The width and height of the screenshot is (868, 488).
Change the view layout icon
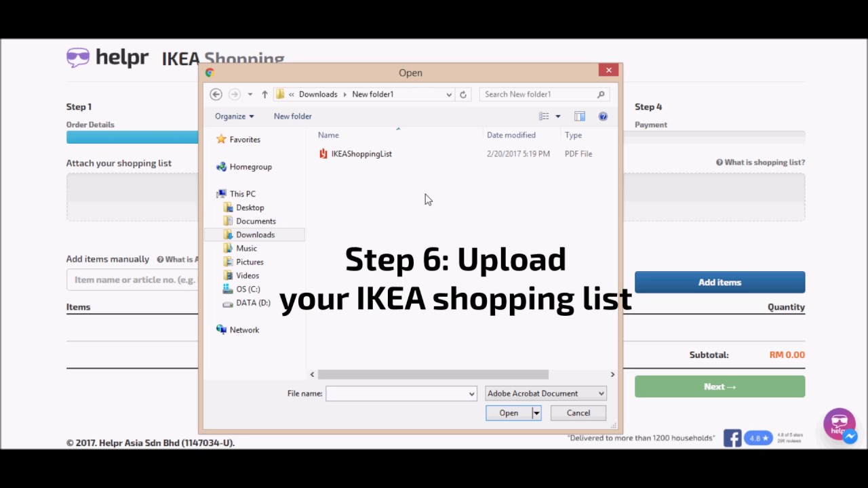(544, 117)
